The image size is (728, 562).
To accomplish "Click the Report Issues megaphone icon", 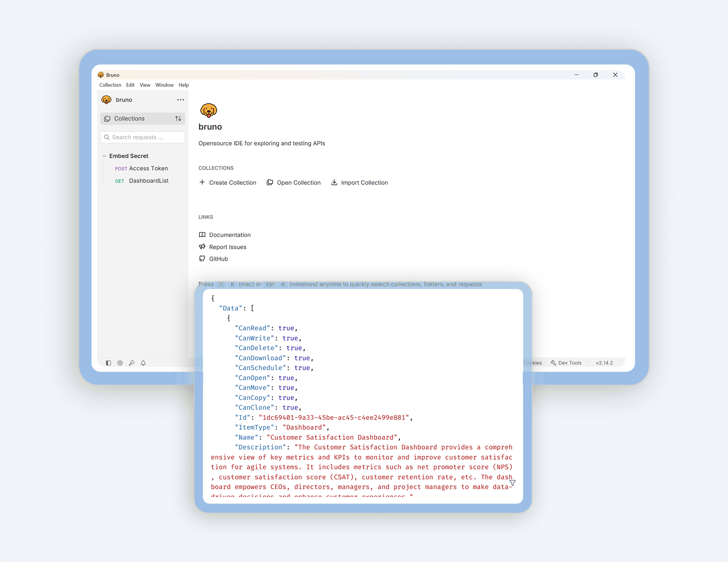I will [x=202, y=247].
